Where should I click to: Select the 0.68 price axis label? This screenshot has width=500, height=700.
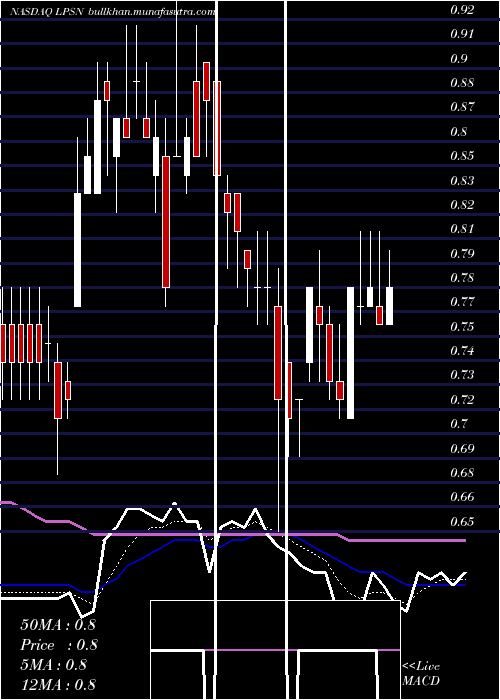pos(462,472)
